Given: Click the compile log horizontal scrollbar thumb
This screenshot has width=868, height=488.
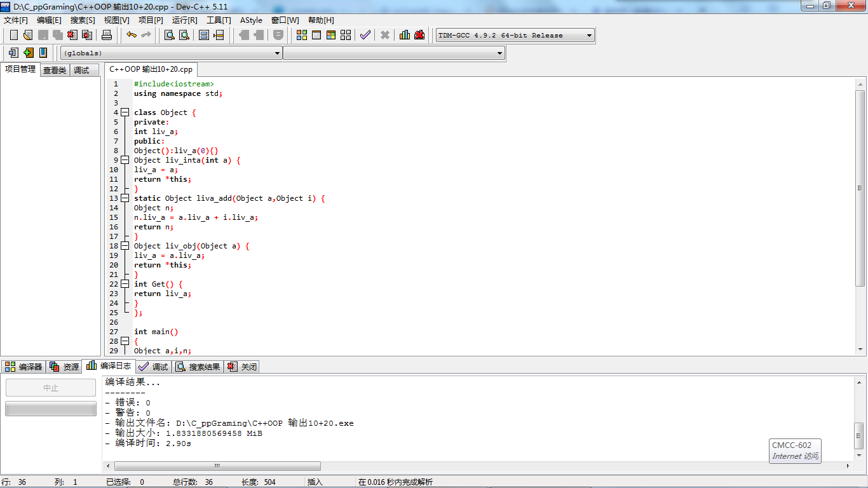Looking at the screenshot, I should pos(217,466).
